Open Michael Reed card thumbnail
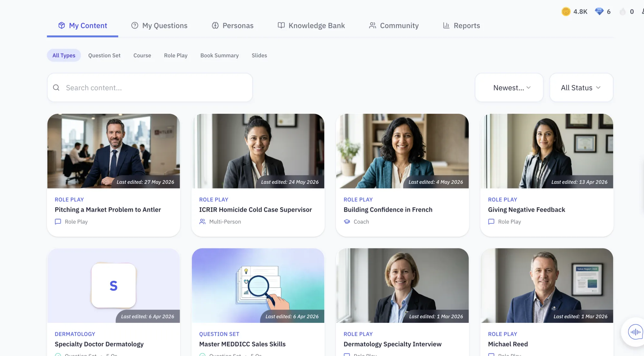 pyautogui.click(x=547, y=285)
